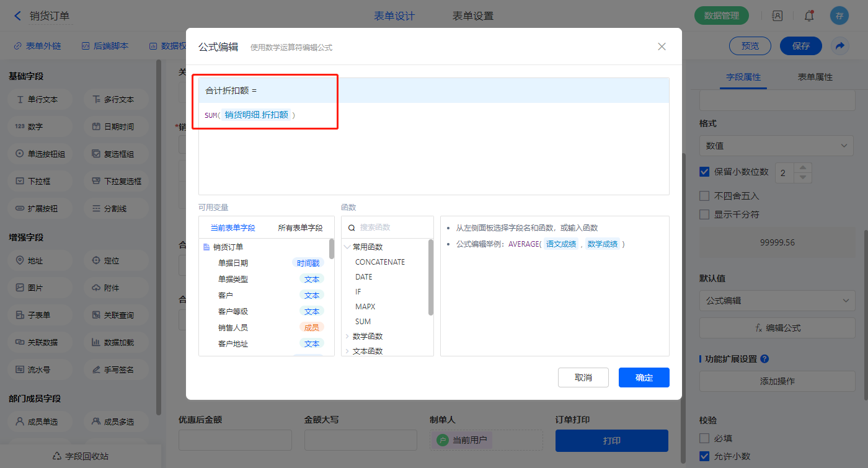868x468 pixels.
Task: Click the share arrow icon
Action: (x=840, y=46)
